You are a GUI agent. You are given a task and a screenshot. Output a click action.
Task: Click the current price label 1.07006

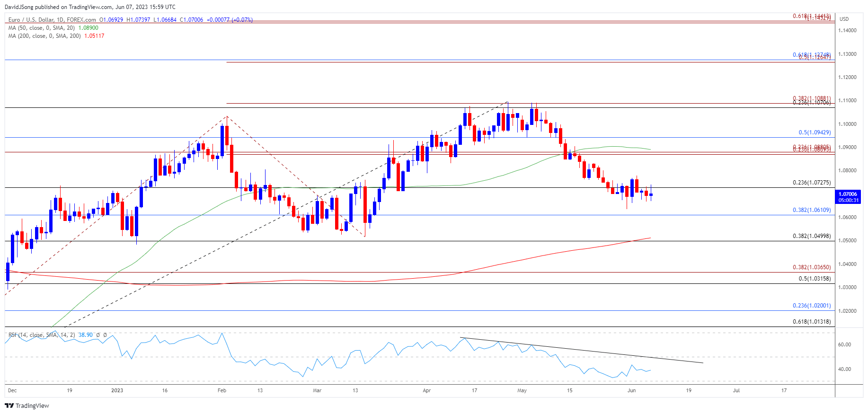tap(848, 194)
